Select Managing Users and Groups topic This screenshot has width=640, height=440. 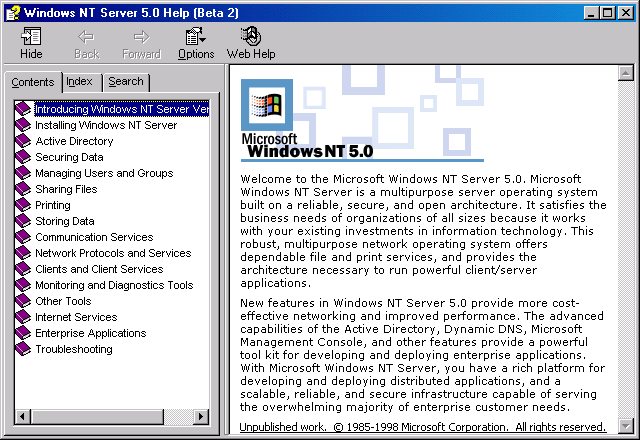(104, 173)
